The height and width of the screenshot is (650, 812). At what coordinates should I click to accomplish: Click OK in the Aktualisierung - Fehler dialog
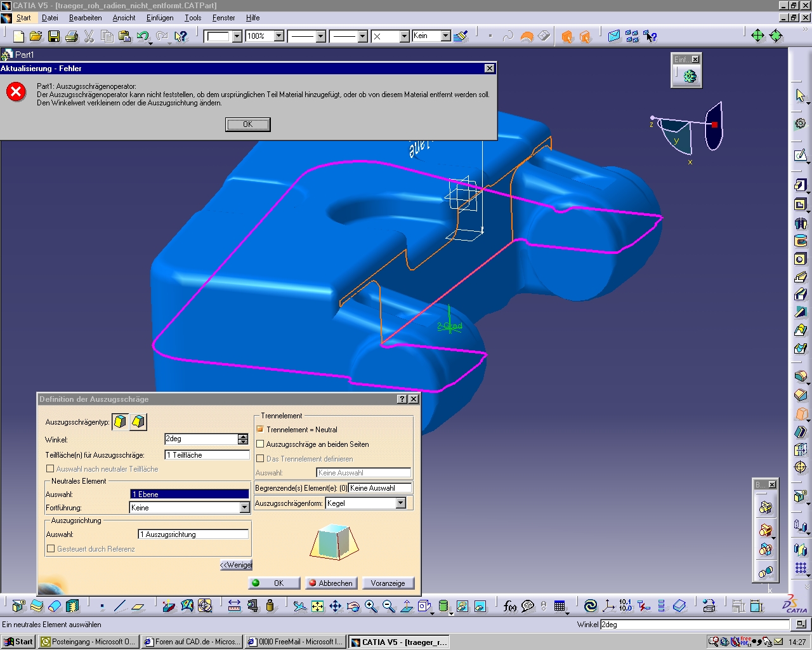[248, 124]
